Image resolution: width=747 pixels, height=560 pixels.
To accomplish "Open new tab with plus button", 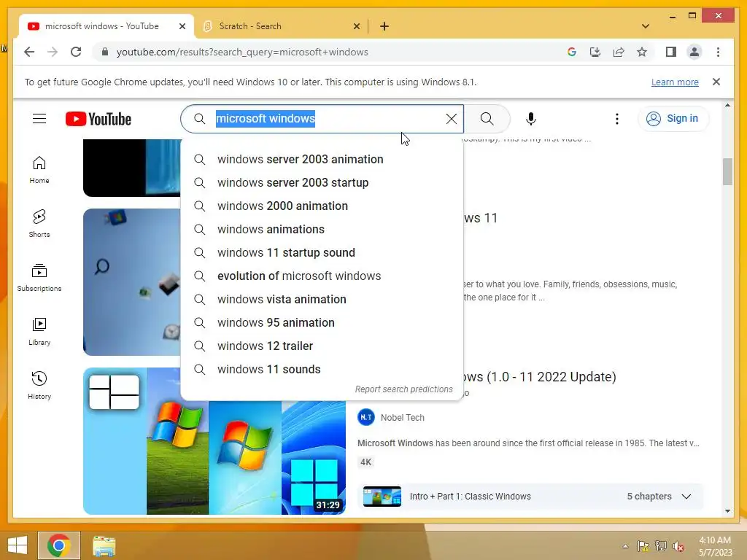I will 384,26.
